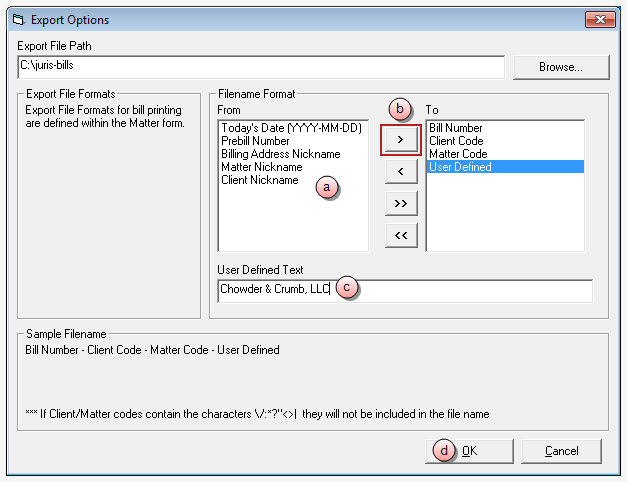Click the Cancel button
This screenshot has width=627, height=482.
tap(561, 451)
